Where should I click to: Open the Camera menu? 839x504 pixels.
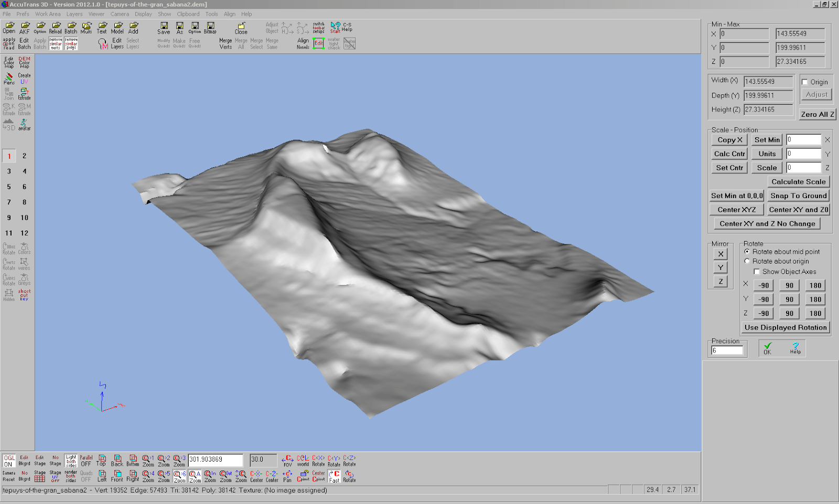[x=120, y=14]
